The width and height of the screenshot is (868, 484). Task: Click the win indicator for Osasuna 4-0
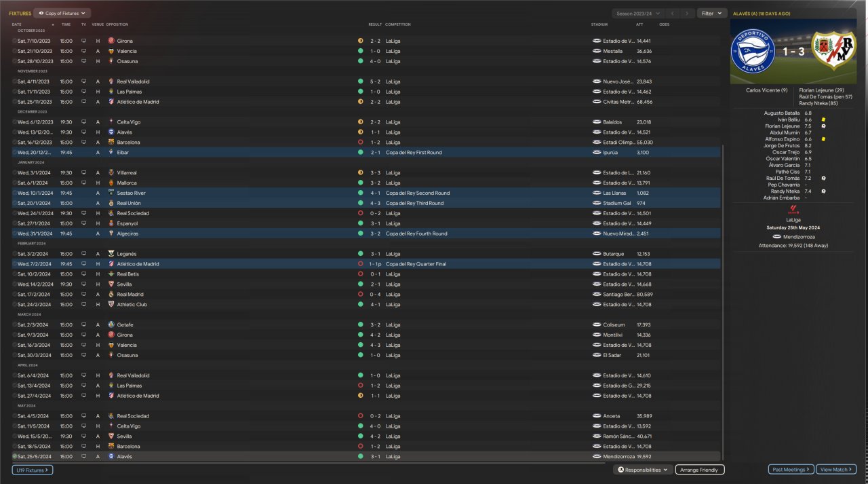tap(361, 61)
